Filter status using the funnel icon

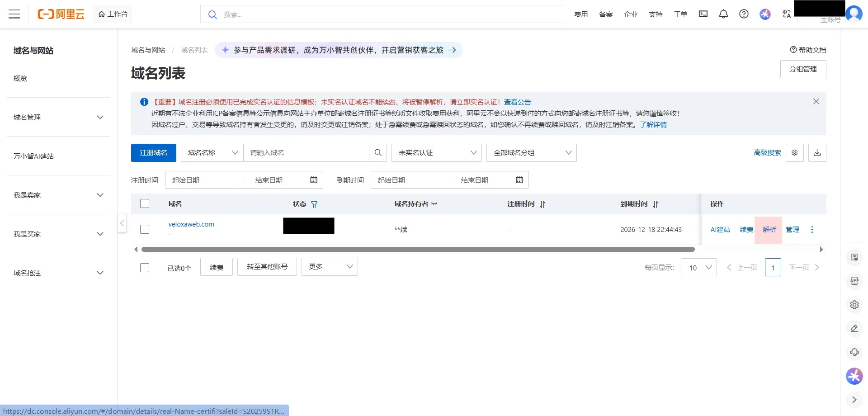(314, 204)
